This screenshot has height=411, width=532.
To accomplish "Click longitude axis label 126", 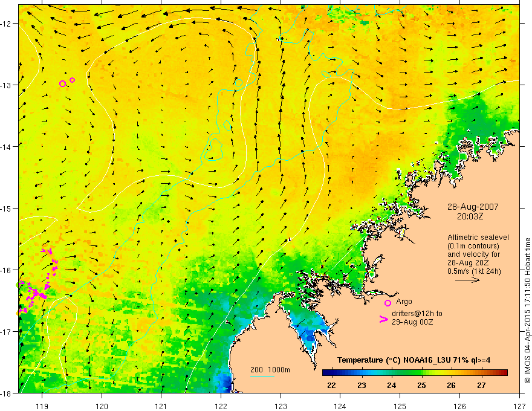I will tap(459, 406).
